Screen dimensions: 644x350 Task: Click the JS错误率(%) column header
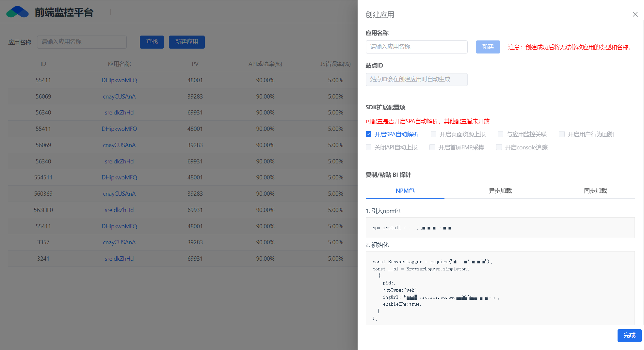tap(335, 64)
